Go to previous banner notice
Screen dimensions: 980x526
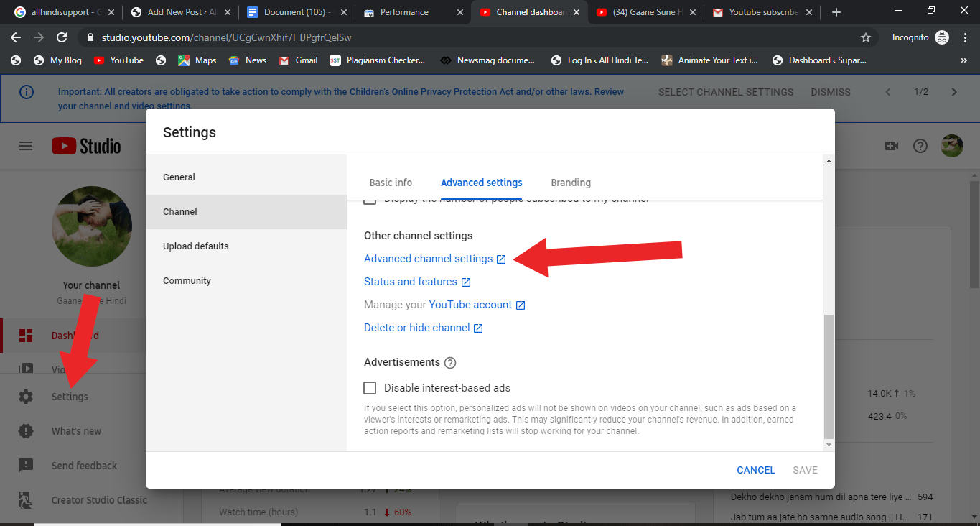(x=888, y=92)
